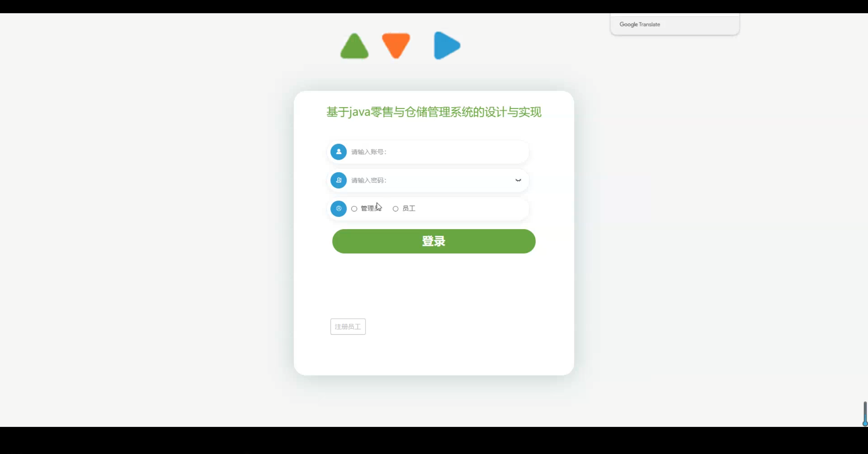Image resolution: width=868 pixels, height=454 pixels.
Task: Click the blue icon beside the password field
Action: coord(338,180)
